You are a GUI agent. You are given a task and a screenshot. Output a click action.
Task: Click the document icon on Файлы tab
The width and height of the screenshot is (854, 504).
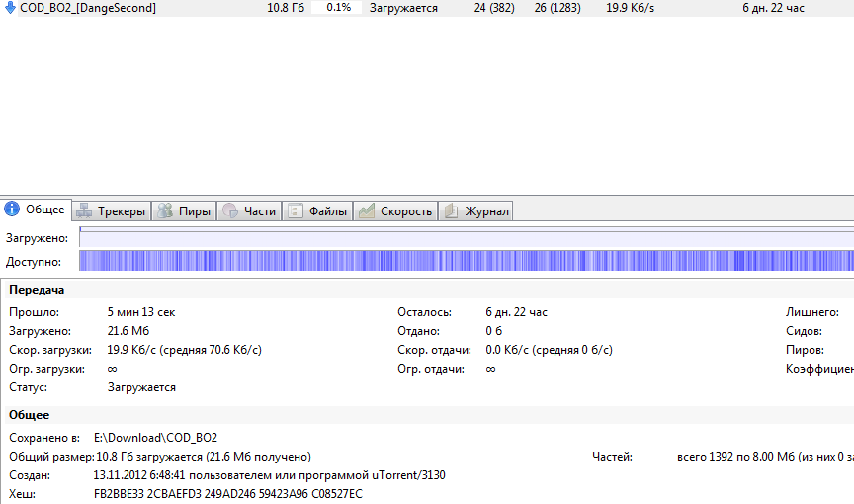(295, 210)
